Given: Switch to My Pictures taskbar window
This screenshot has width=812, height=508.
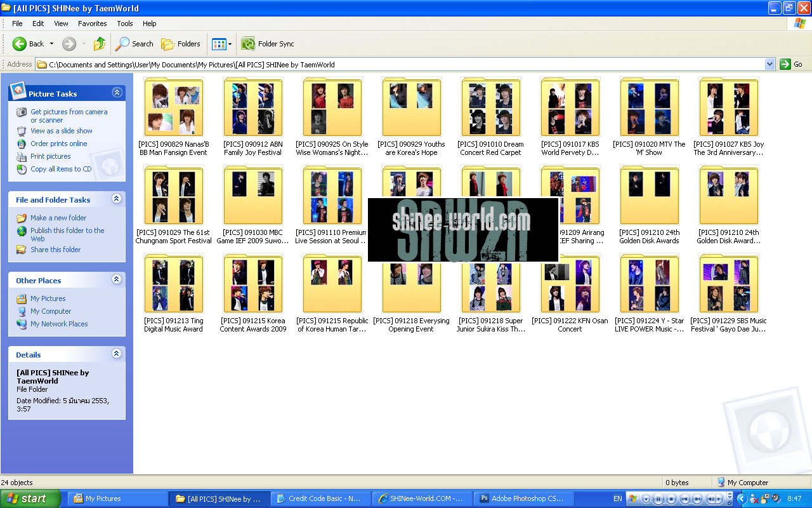Looking at the screenshot, I should pos(117,498).
